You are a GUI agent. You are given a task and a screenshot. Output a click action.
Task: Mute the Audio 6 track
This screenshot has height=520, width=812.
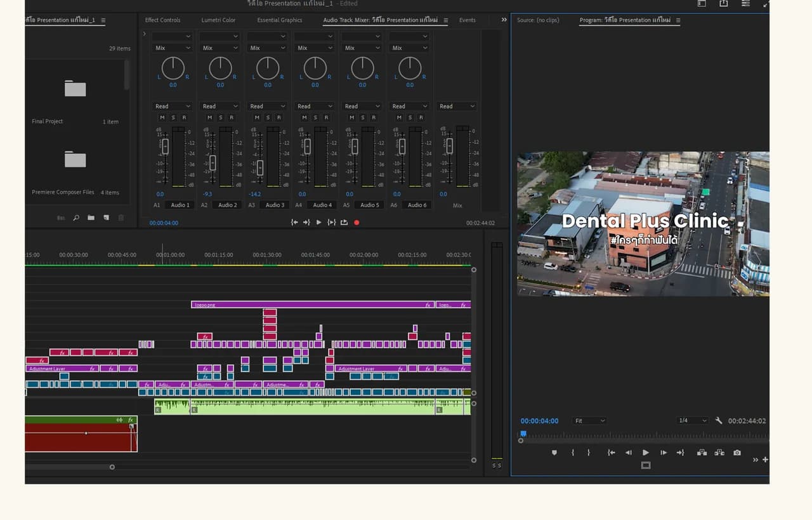click(x=399, y=117)
